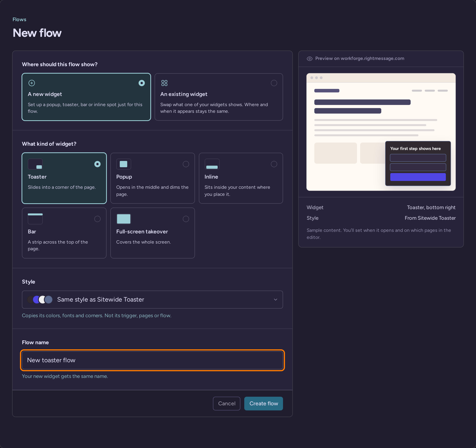Image resolution: width=476 pixels, height=448 pixels.
Task: Select the 'An existing widget' radio button
Action: tap(274, 83)
